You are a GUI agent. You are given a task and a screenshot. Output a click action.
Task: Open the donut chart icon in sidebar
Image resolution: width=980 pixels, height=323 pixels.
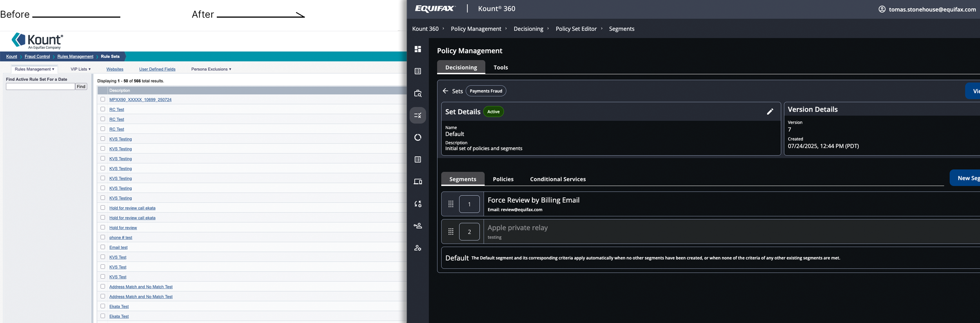[418, 137]
